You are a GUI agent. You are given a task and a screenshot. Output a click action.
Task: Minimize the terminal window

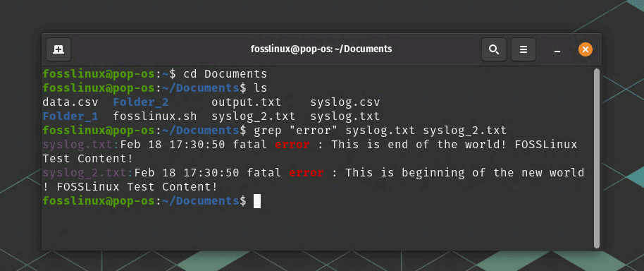pyautogui.click(x=557, y=50)
